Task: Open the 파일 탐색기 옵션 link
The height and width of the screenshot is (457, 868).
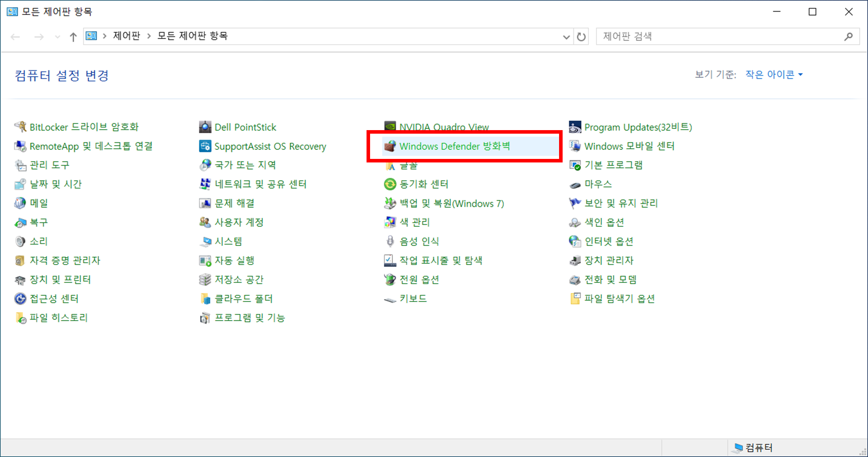Action: [x=619, y=299]
